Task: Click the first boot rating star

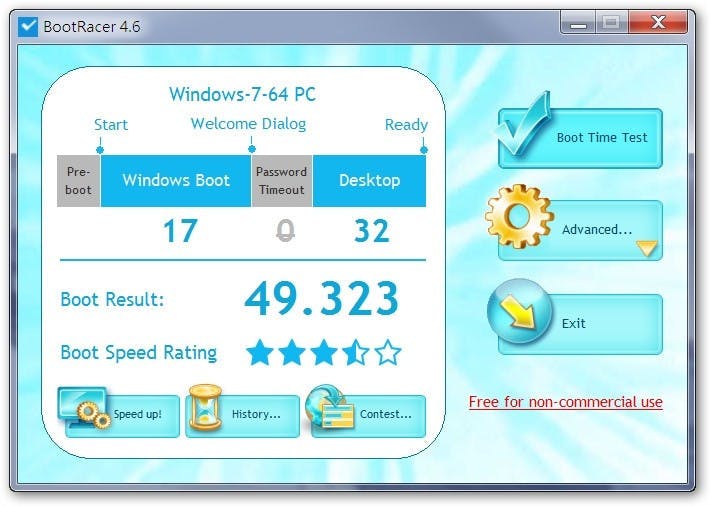Action: [260, 352]
